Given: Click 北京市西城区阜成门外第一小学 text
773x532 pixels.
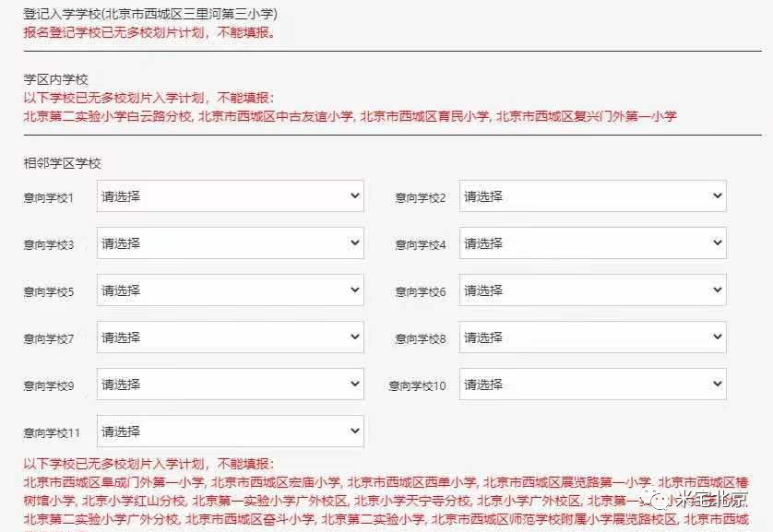Looking at the screenshot, I should pos(113,482).
